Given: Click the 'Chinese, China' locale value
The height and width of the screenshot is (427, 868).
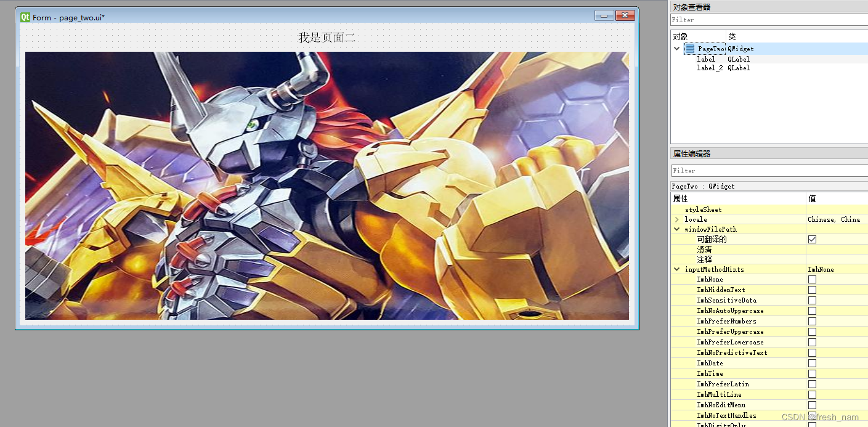Looking at the screenshot, I should click(834, 219).
